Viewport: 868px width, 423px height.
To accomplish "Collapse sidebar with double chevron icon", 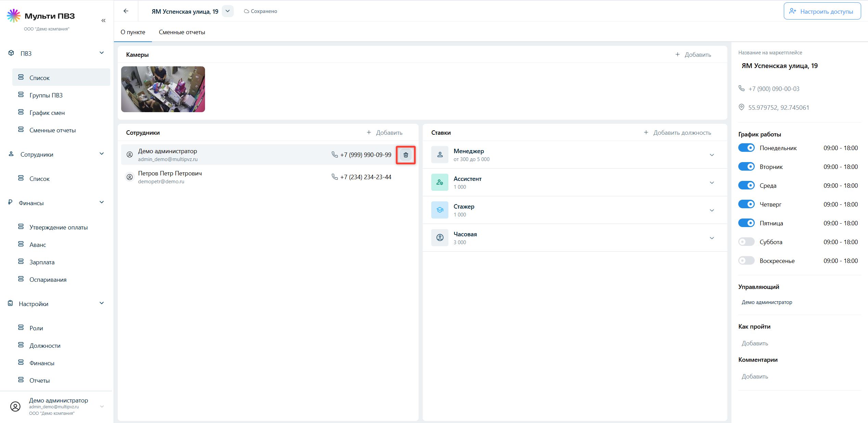I will click(103, 21).
